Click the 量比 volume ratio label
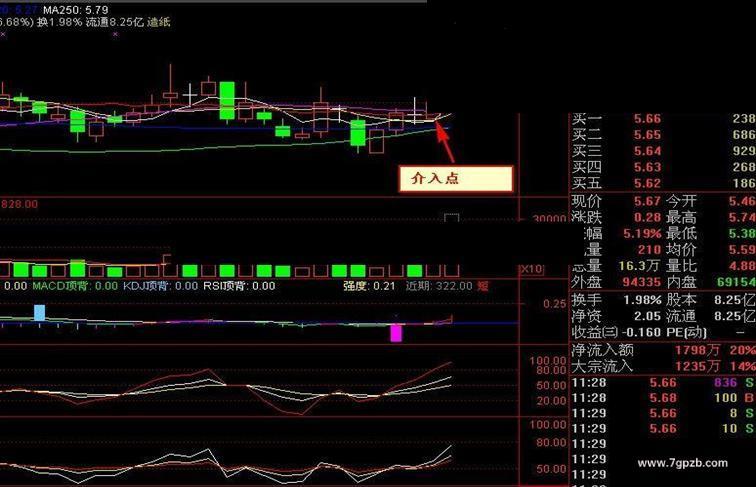The height and width of the screenshot is (487, 756). [681, 266]
